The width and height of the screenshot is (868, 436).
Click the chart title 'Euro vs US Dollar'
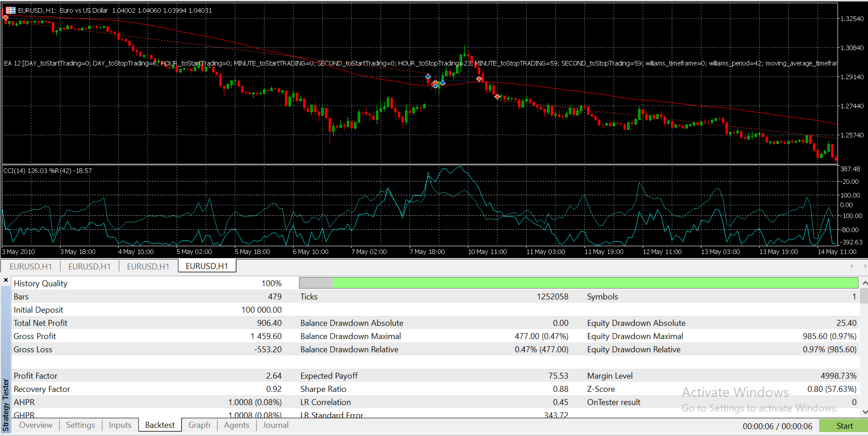click(84, 10)
